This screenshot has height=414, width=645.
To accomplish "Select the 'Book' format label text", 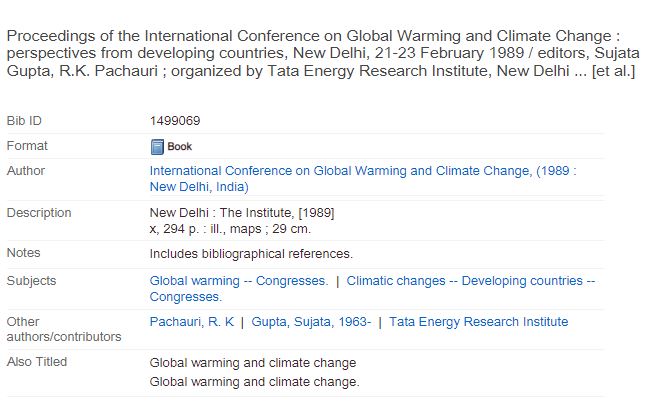I will point(179,147).
